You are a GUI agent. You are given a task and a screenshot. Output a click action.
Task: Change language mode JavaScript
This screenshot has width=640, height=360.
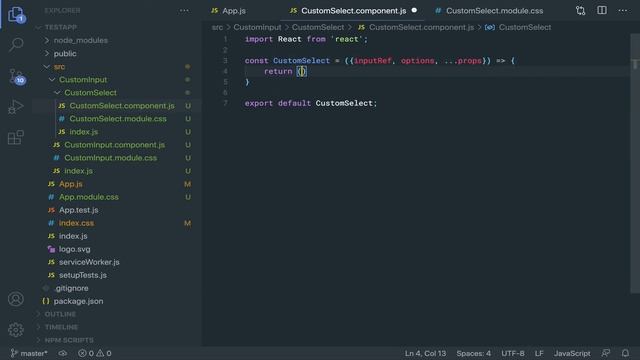(572, 353)
